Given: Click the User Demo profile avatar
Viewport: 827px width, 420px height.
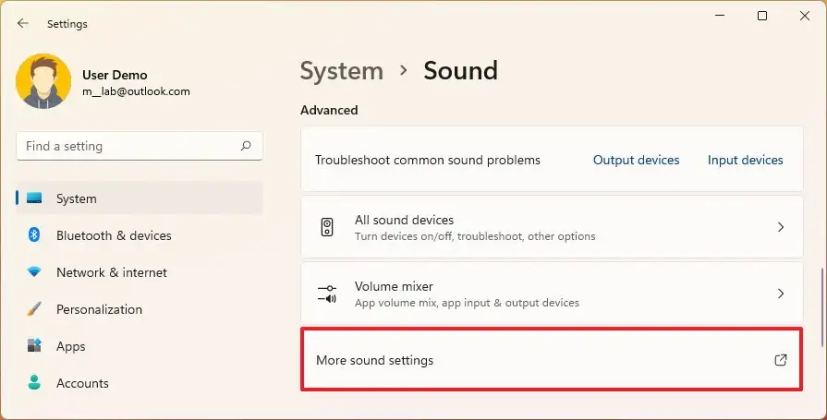Looking at the screenshot, I should [43, 81].
